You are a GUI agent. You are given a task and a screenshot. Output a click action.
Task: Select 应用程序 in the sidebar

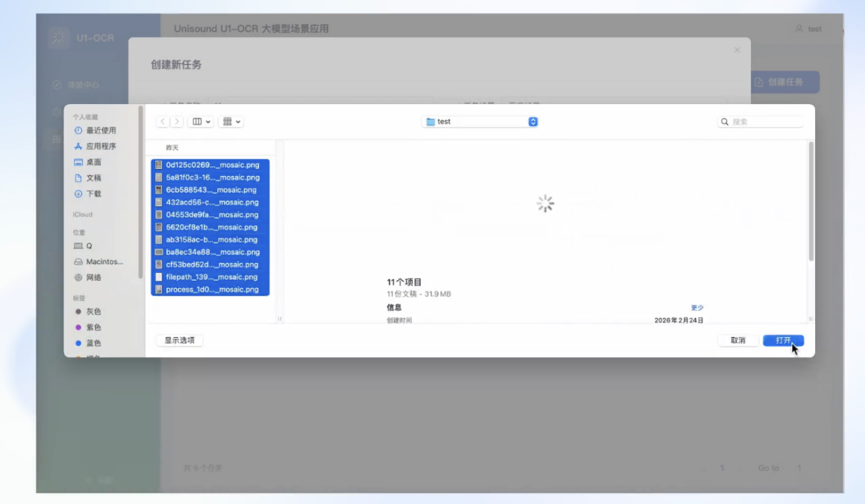tap(101, 146)
